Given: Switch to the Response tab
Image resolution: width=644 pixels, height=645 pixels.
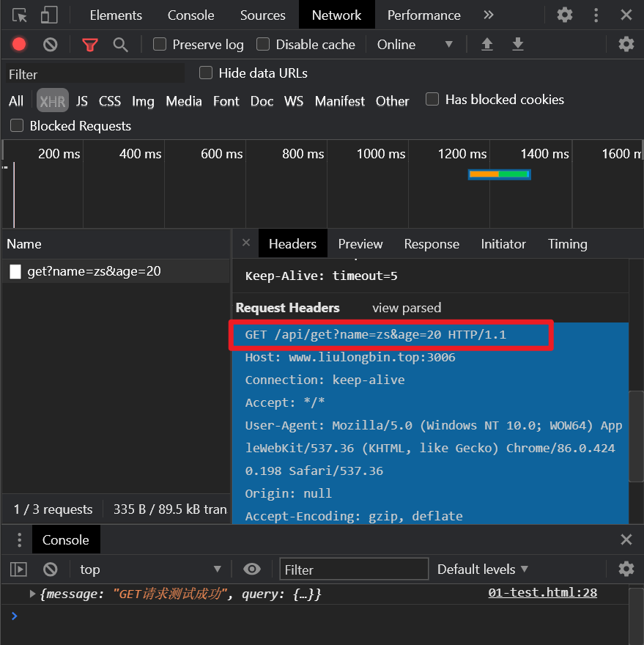Looking at the screenshot, I should [x=432, y=244].
